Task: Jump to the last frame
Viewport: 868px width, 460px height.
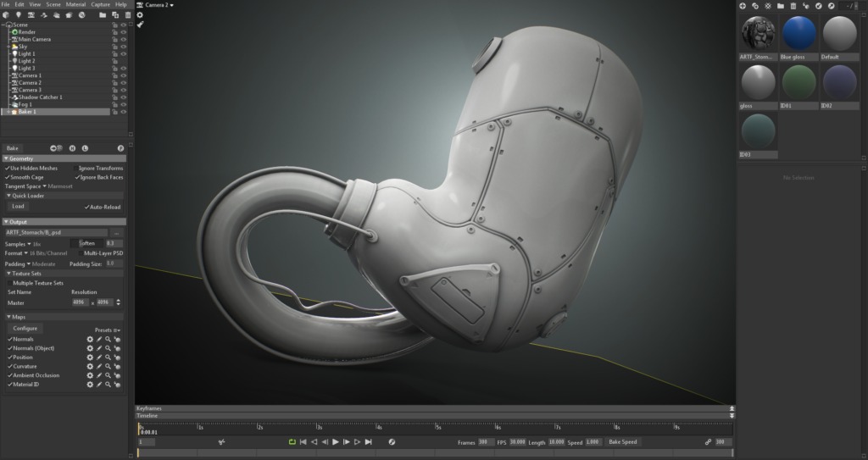Action: [368, 441]
